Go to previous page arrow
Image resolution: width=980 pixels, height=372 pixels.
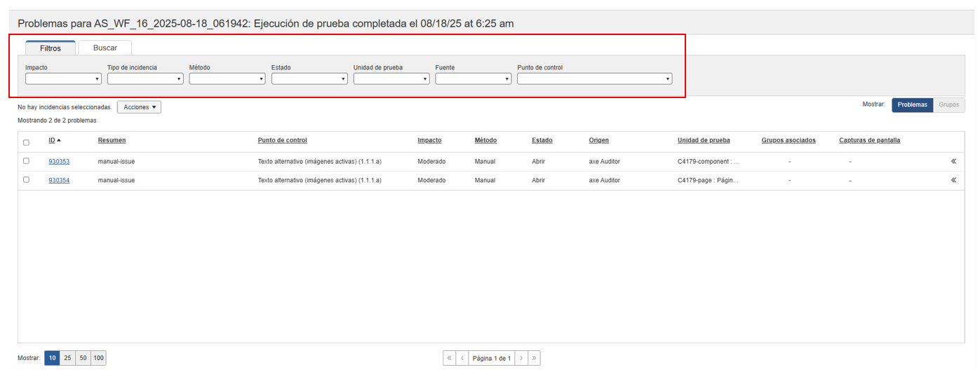(x=462, y=358)
